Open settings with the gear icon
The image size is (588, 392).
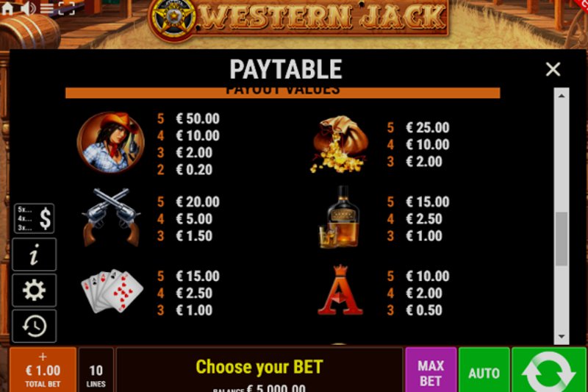pyautogui.click(x=34, y=290)
